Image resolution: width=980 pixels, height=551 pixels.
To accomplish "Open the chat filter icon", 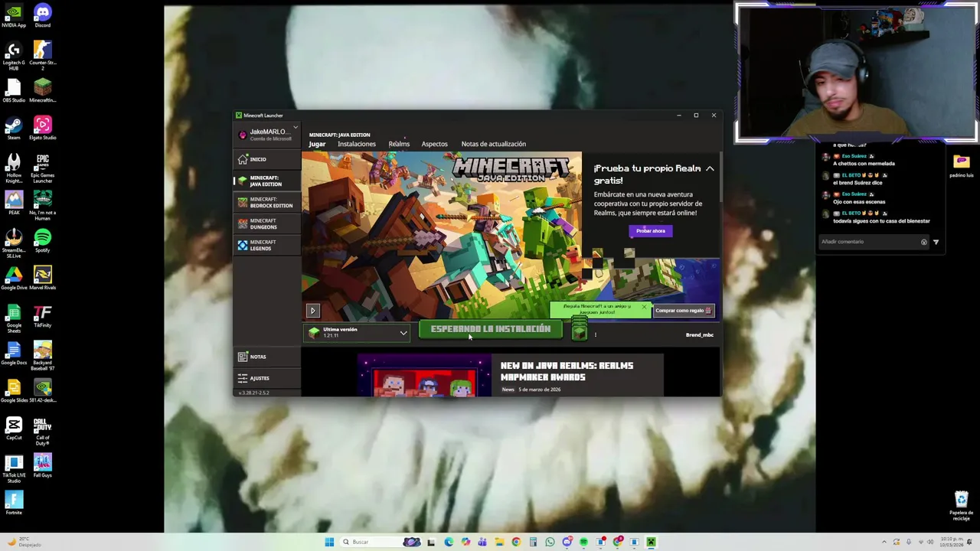I will point(936,242).
